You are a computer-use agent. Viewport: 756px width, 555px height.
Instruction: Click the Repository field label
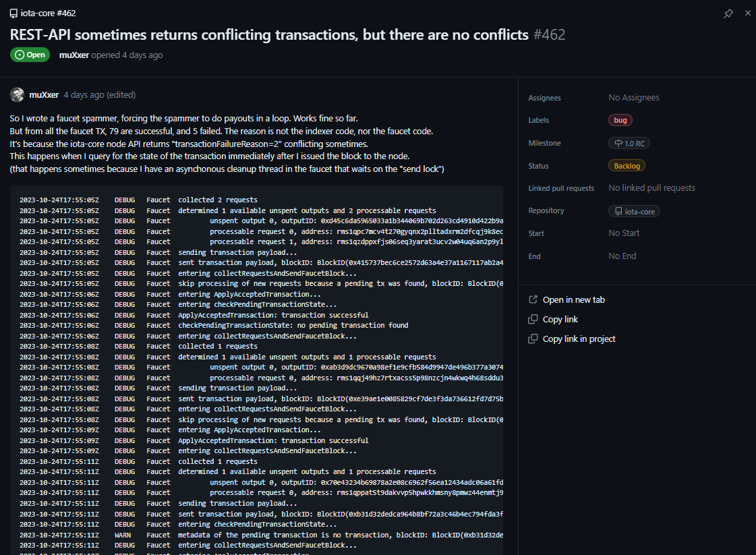(546, 210)
